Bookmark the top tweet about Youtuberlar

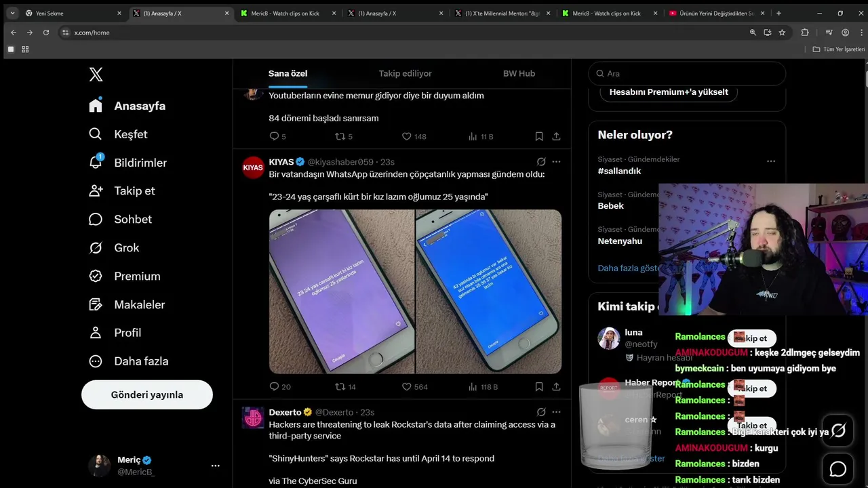coord(539,136)
